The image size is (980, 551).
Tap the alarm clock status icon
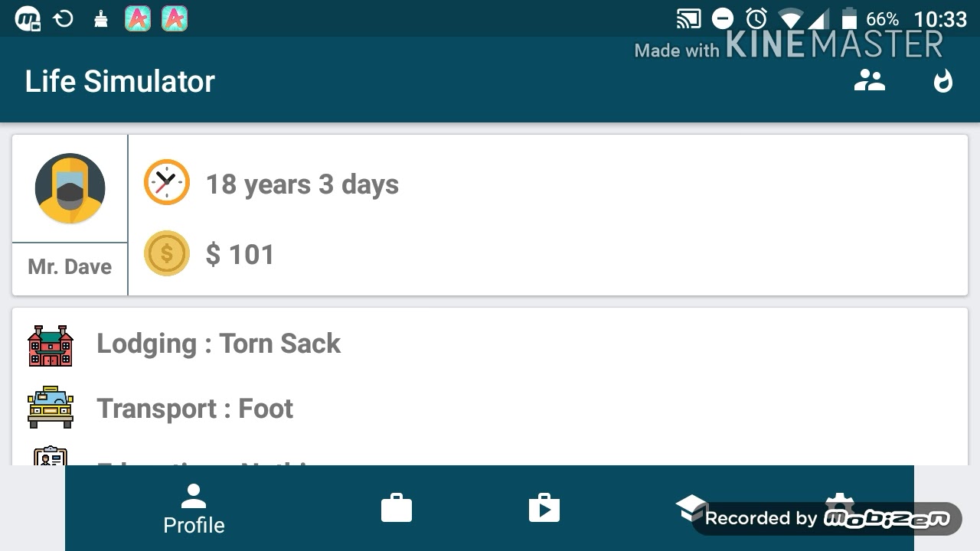click(756, 18)
